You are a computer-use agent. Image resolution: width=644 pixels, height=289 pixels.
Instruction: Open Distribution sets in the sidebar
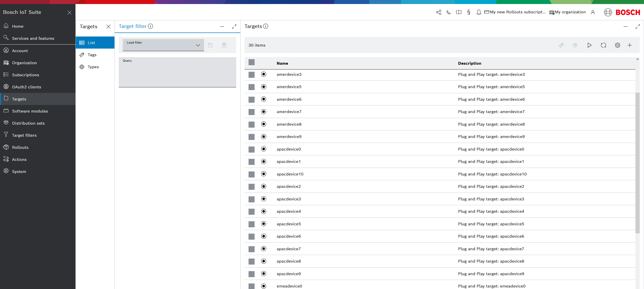28,123
